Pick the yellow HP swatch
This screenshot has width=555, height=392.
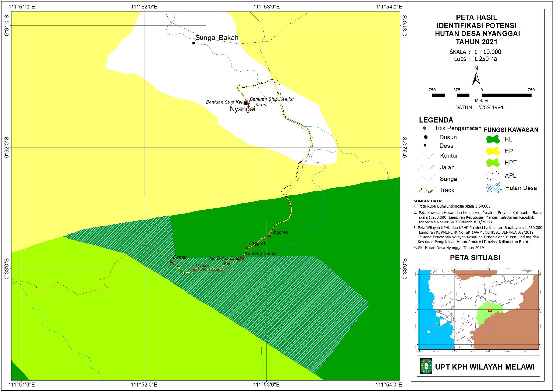coord(493,151)
